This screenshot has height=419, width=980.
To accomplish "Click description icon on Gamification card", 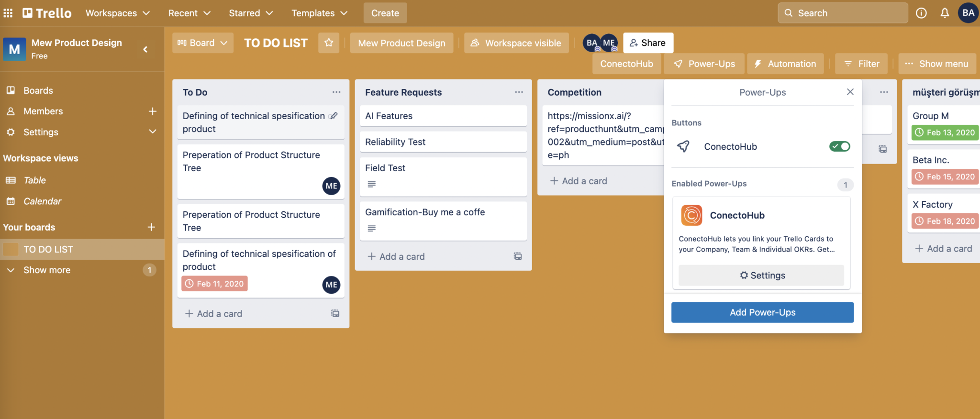I will (x=371, y=228).
